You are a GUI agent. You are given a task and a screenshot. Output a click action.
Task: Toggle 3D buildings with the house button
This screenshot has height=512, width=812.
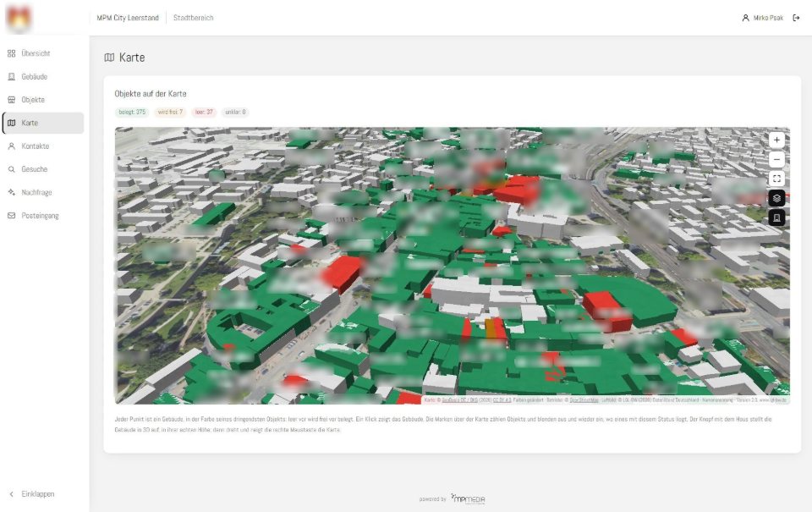[776, 217]
